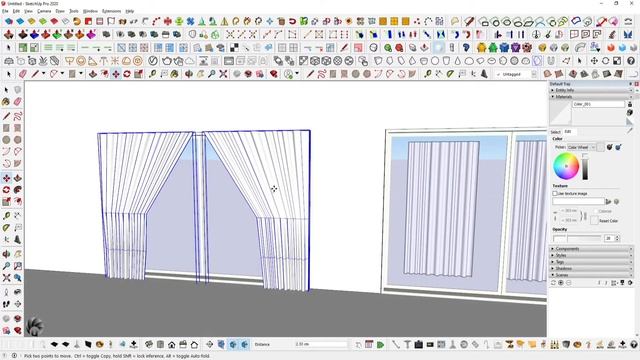The width and height of the screenshot is (640, 360).
Task: Select the Move tool in left toolbar
Action: pyautogui.click(x=7, y=178)
